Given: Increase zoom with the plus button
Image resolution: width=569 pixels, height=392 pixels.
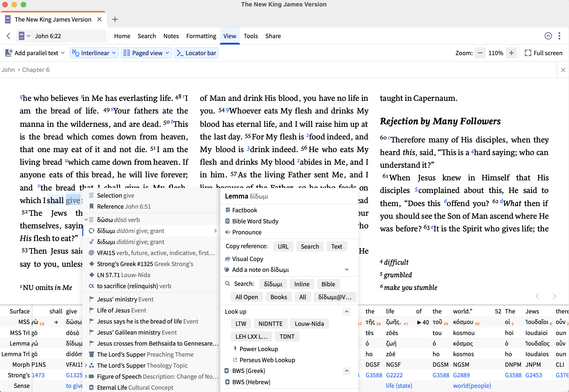Looking at the screenshot, I should click(x=511, y=53).
